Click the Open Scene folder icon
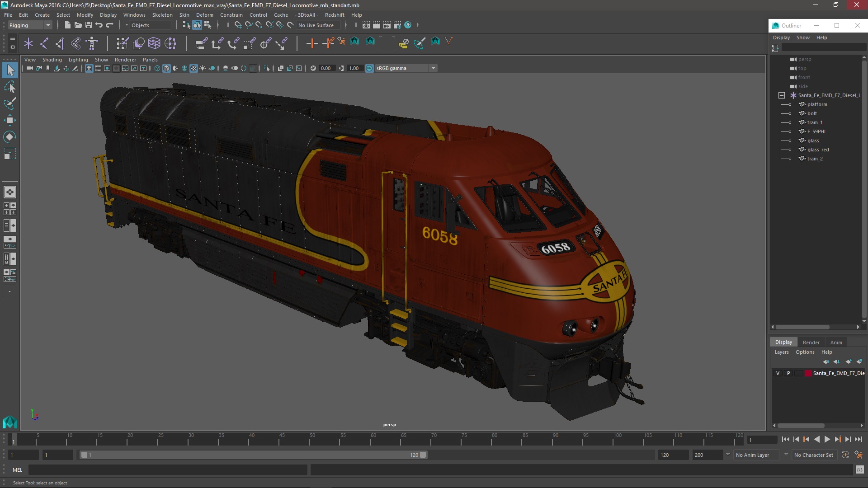 point(78,25)
